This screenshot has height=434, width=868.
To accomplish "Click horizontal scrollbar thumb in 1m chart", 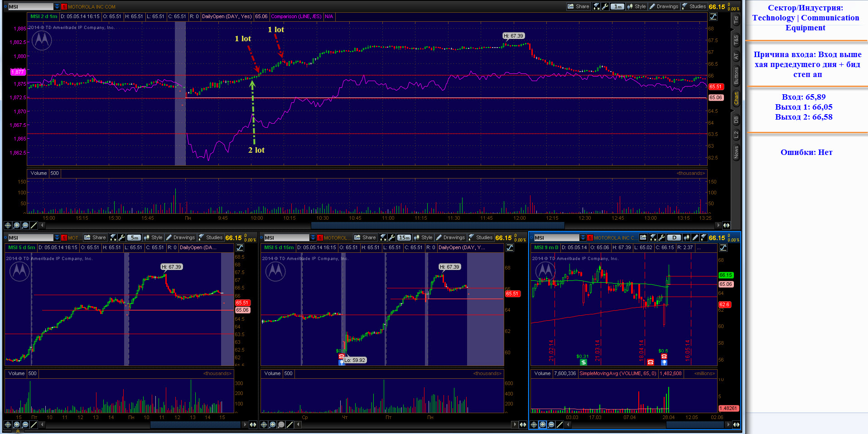I will tap(438, 225).
